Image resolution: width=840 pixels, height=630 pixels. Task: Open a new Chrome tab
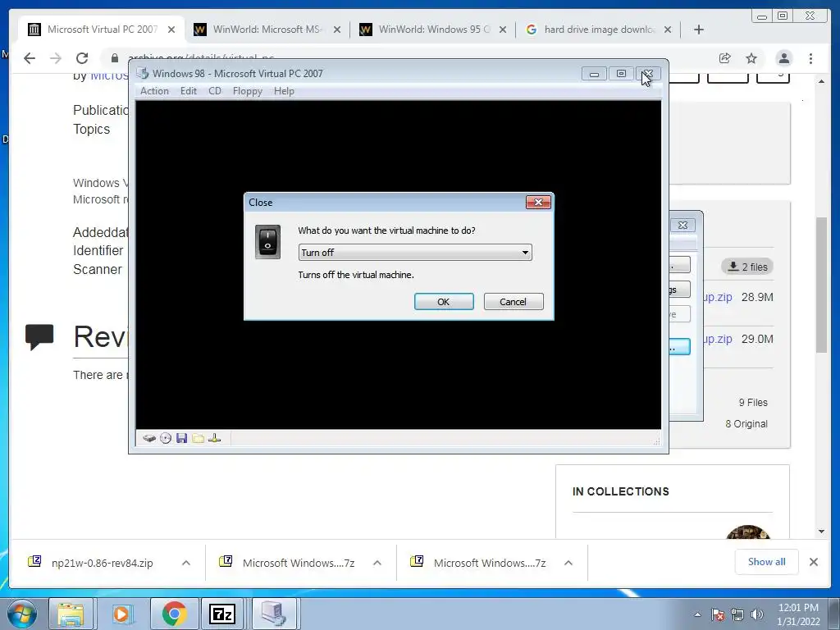tap(699, 30)
